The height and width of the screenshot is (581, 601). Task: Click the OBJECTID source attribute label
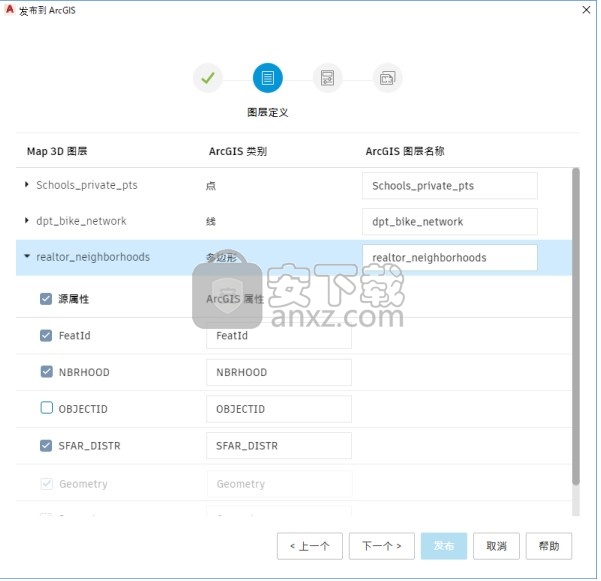(x=83, y=409)
